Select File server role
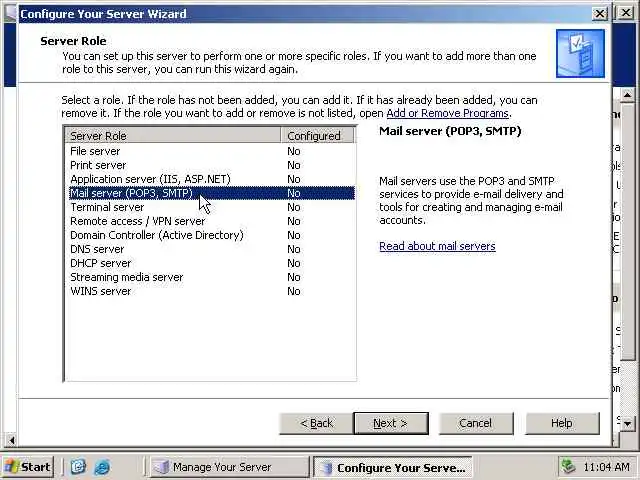This screenshot has height=480, width=640. coord(211,151)
